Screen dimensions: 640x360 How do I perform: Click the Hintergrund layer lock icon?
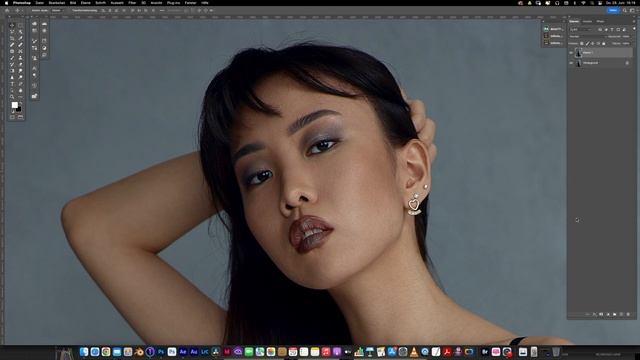pyautogui.click(x=627, y=63)
